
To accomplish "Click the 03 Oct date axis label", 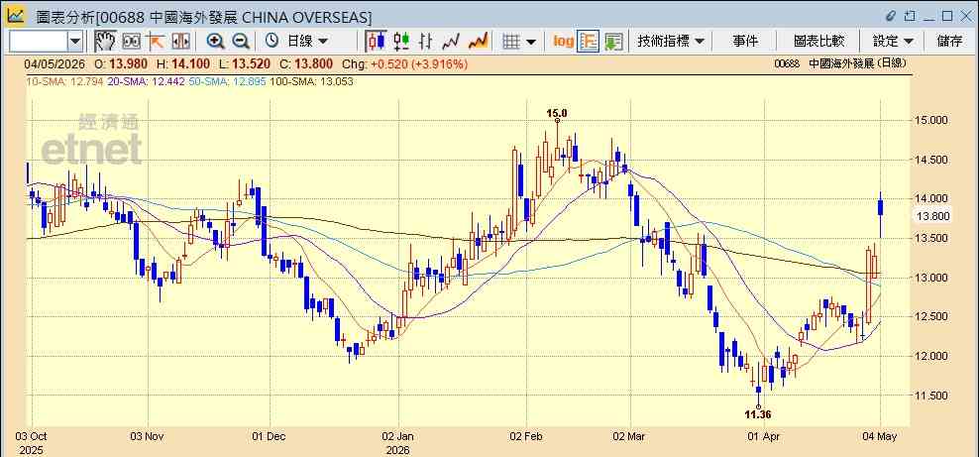I will [x=31, y=436].
